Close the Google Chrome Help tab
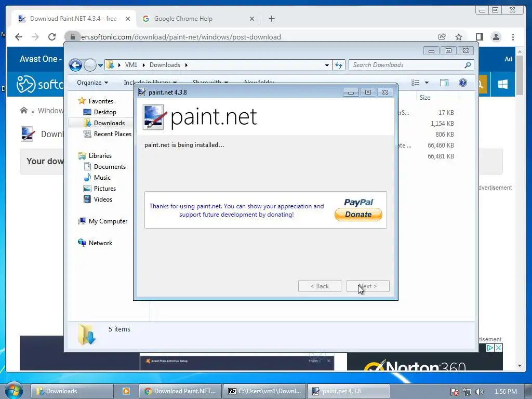 click(252, 19)
